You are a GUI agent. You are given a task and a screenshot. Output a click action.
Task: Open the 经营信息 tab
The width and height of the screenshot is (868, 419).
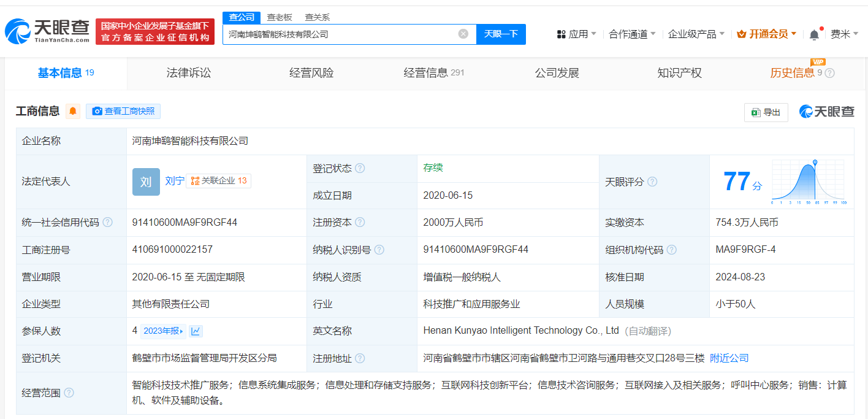(434, 73)
